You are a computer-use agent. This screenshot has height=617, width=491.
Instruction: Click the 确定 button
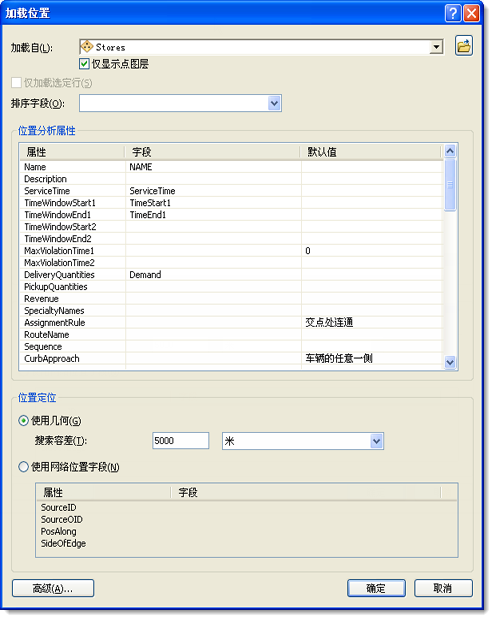pyautogui.click(x=376, y=588)
